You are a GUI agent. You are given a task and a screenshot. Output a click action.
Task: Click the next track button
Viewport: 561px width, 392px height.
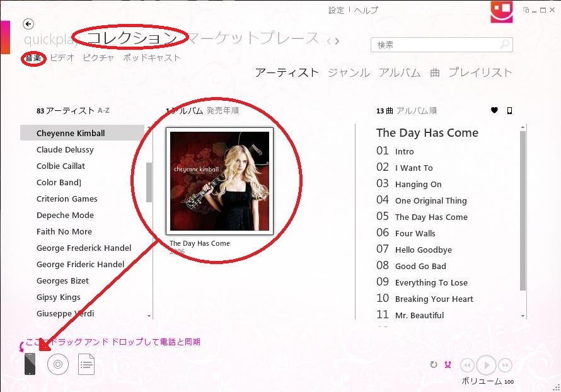coord(505,365)
